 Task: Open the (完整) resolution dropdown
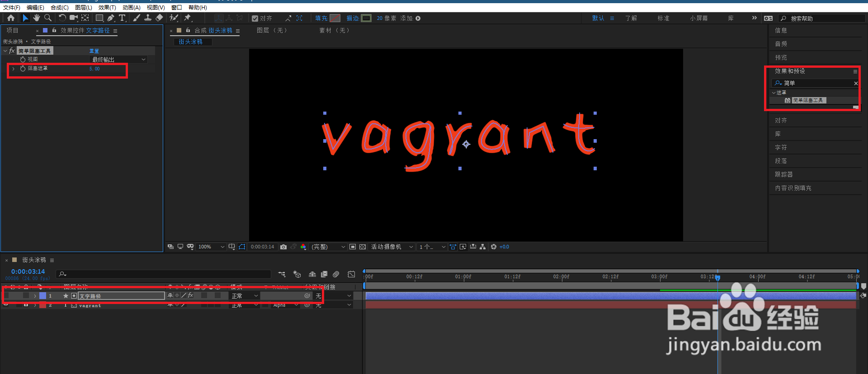coord(328,247)
